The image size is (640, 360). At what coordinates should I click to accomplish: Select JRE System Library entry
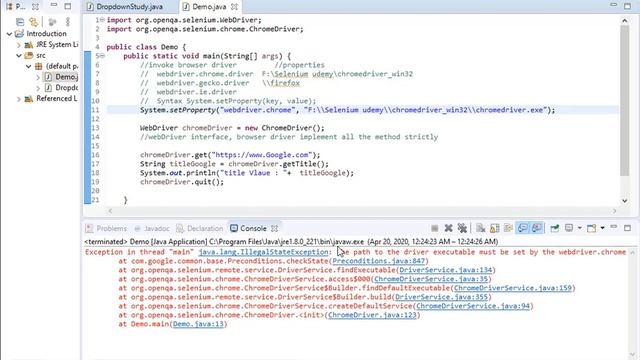pyautogui.click(x=51, y=44)
